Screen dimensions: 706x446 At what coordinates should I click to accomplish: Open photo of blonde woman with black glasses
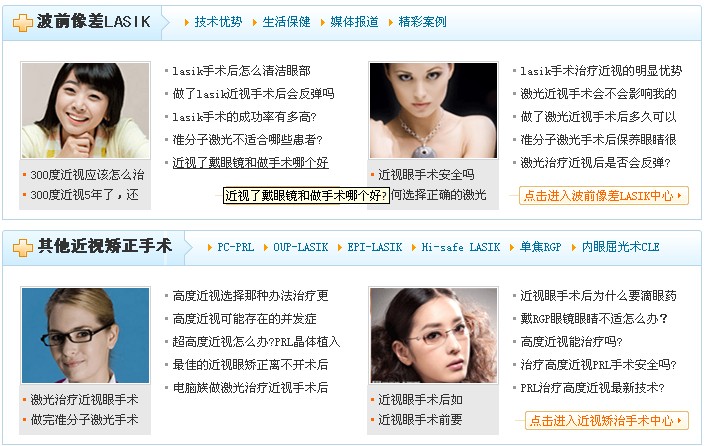coord(86,335)
